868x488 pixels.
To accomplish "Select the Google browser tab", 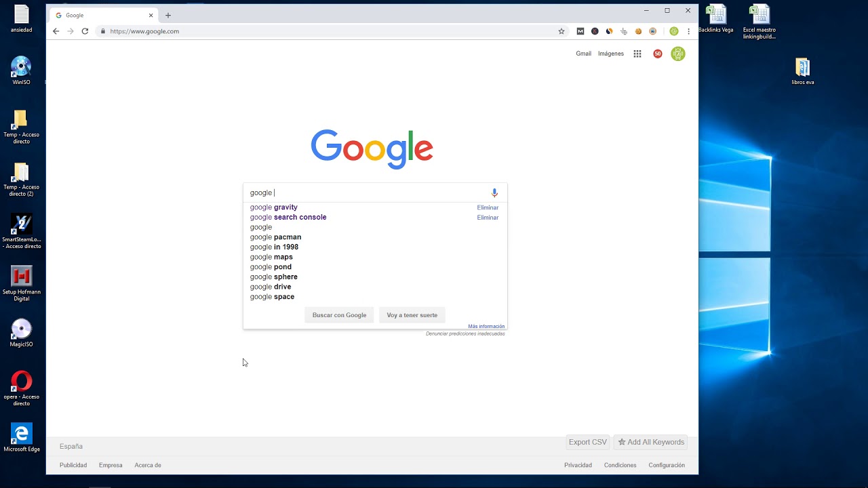I will pos(104,15).
